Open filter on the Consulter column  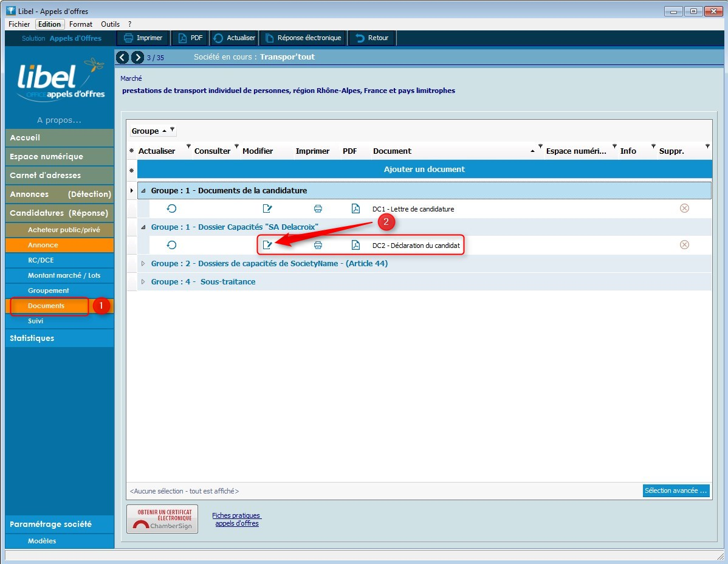click(237, 146)
